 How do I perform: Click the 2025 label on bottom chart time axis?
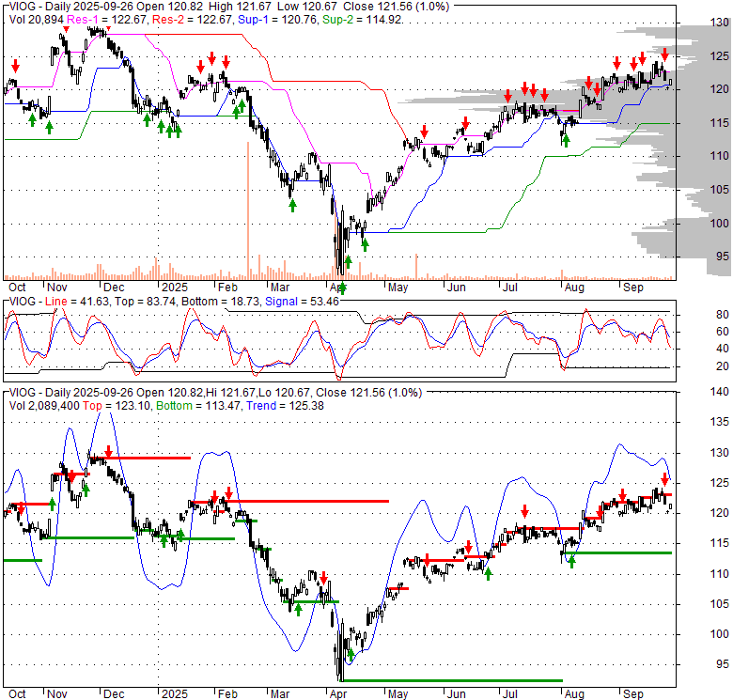click(175, 694)
